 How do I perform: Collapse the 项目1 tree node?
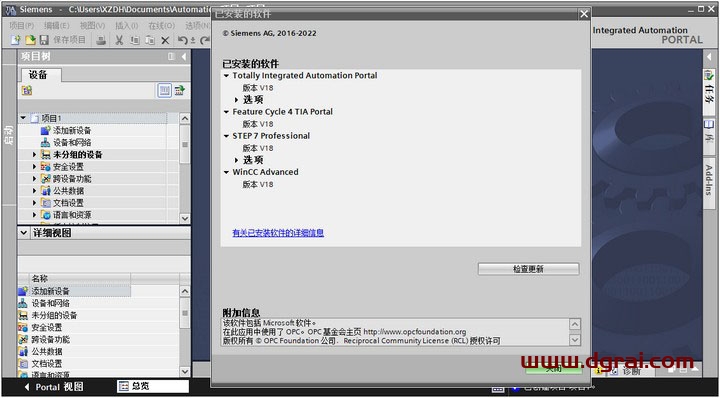point(23,118)
